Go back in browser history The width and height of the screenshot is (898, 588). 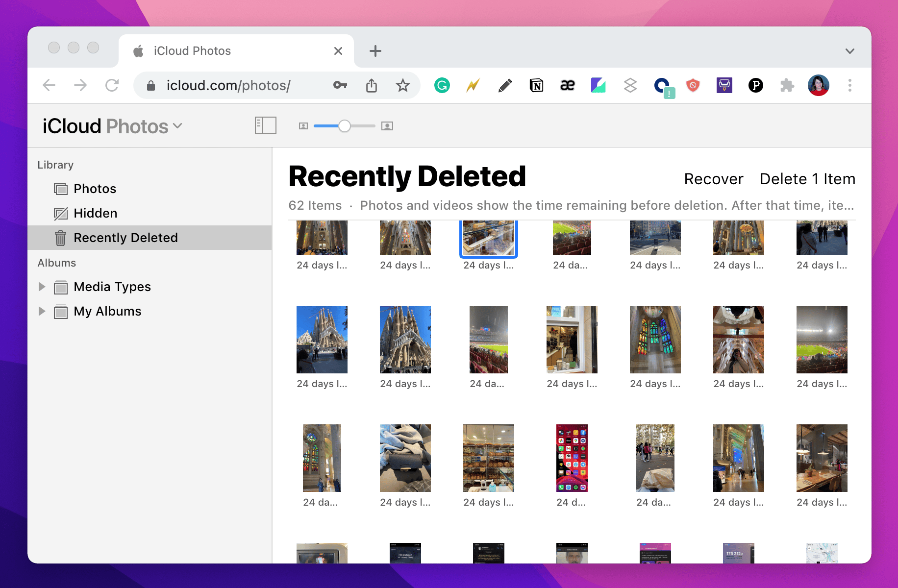coord(49,85)
